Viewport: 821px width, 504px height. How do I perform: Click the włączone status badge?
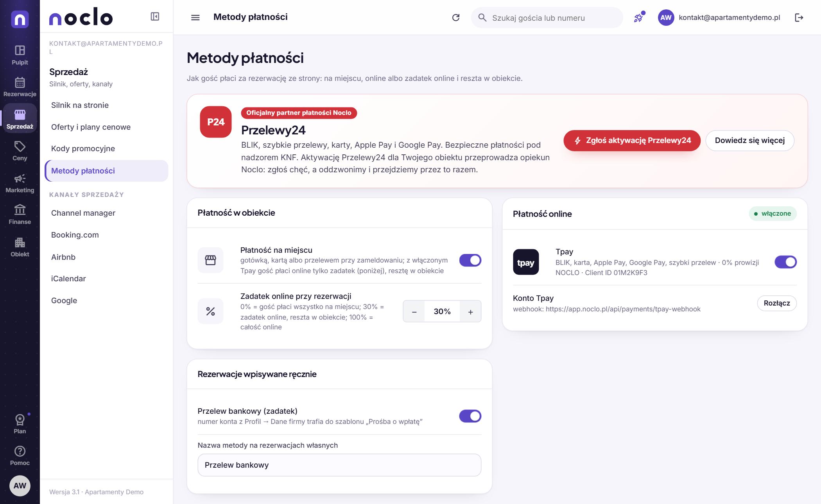772,214
